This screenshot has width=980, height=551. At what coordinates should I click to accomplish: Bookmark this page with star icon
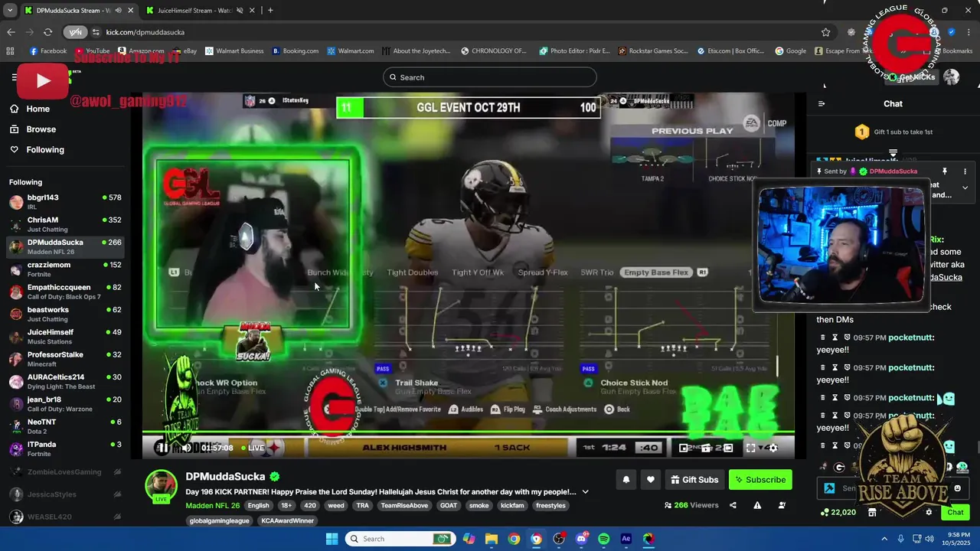tap(825, 32)
